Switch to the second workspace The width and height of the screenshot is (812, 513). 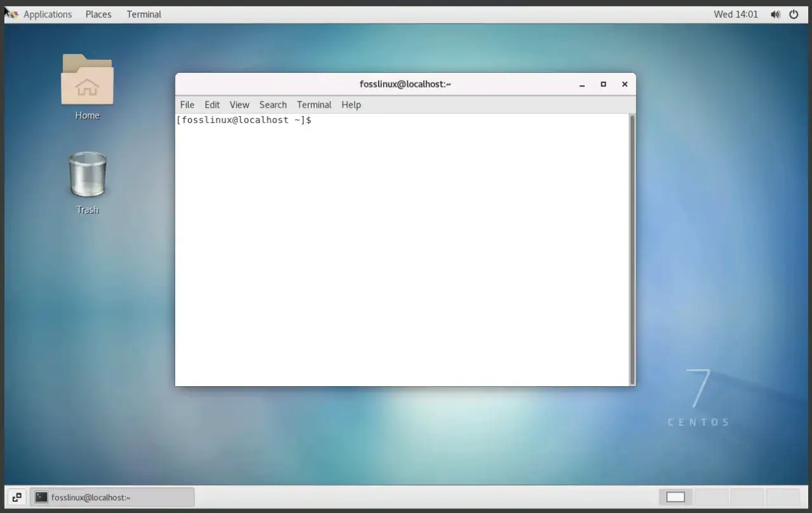712,497
